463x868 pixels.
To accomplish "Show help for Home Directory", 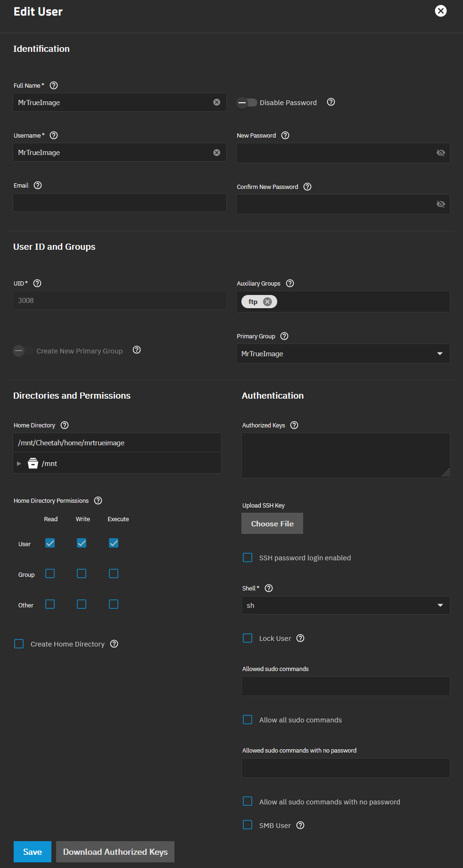I will click(65, 425).
